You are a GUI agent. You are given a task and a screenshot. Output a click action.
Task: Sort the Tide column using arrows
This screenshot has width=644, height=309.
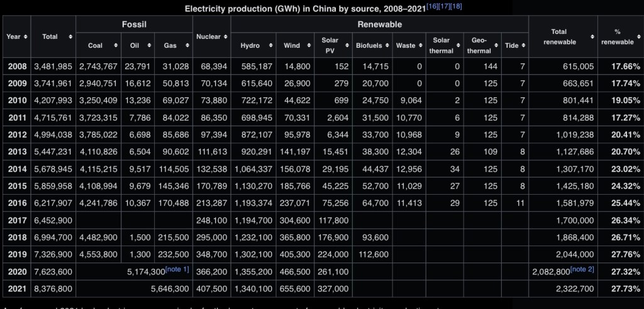point(523,46)
